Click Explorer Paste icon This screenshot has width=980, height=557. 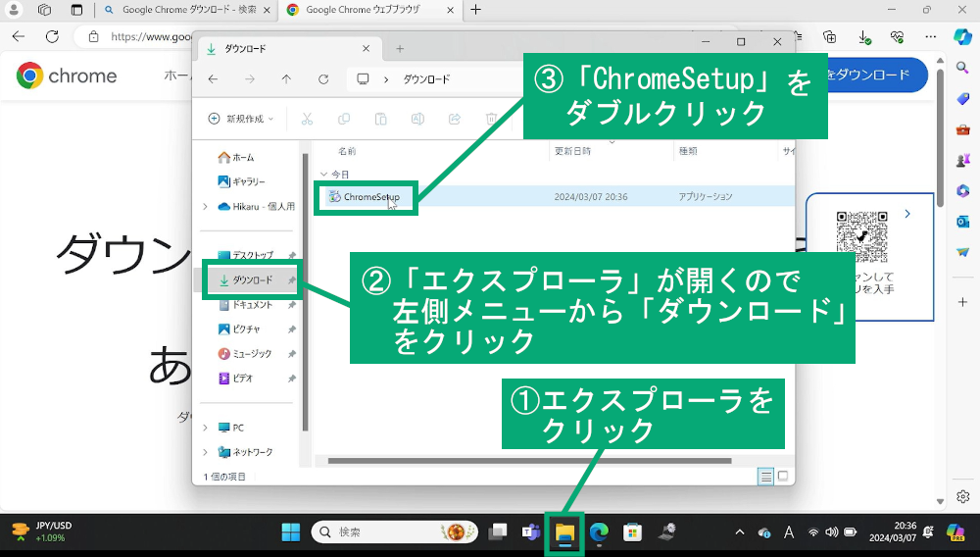[380, 119]
